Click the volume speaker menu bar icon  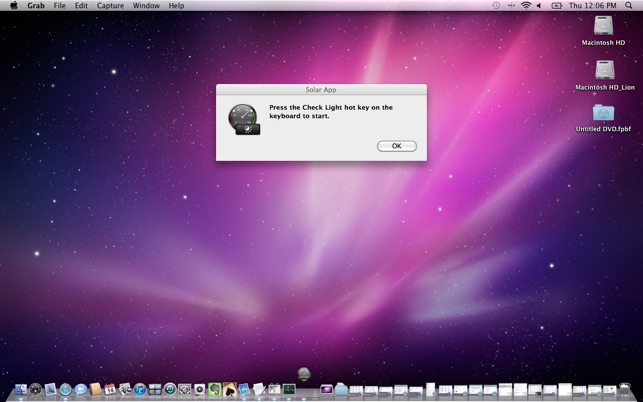(x=539, y=6)
